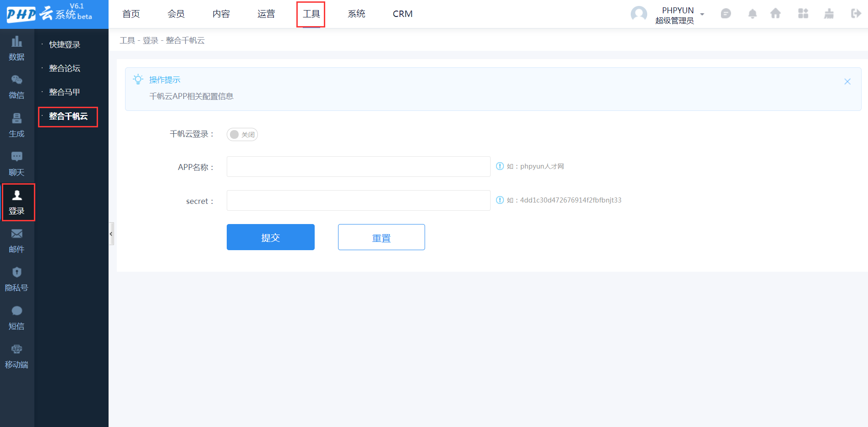868x427 pixels.
Task: Open the 隐私号 privacy number section
Action: point(17,279)
